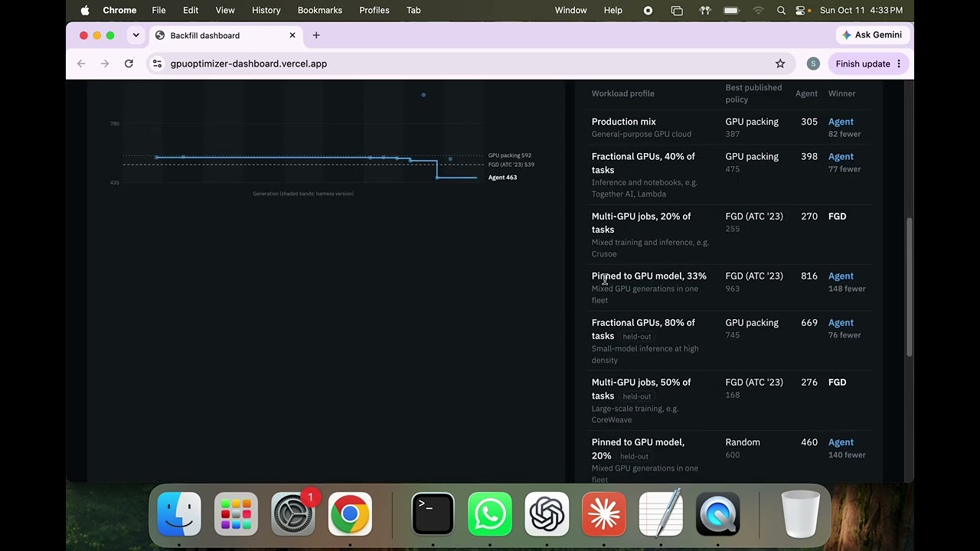Reload the dashboard page
Viewport: 980px width, 551px height.
click(129, 64)
